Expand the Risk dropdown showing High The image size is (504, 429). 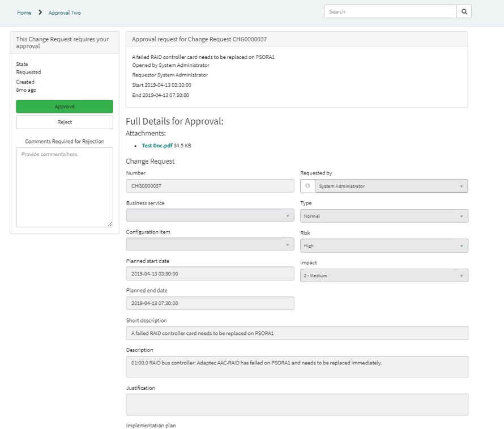click(384, 246)
